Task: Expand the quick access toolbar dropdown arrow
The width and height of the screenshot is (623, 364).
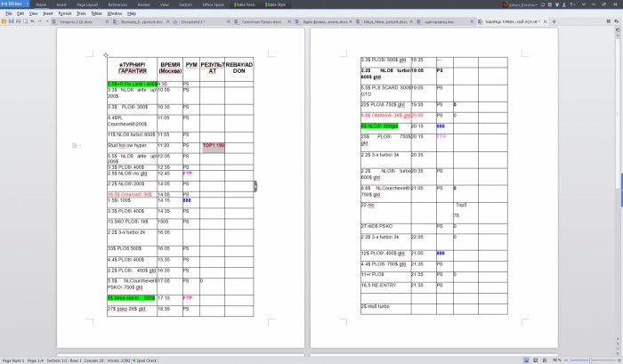Action: 47,21
